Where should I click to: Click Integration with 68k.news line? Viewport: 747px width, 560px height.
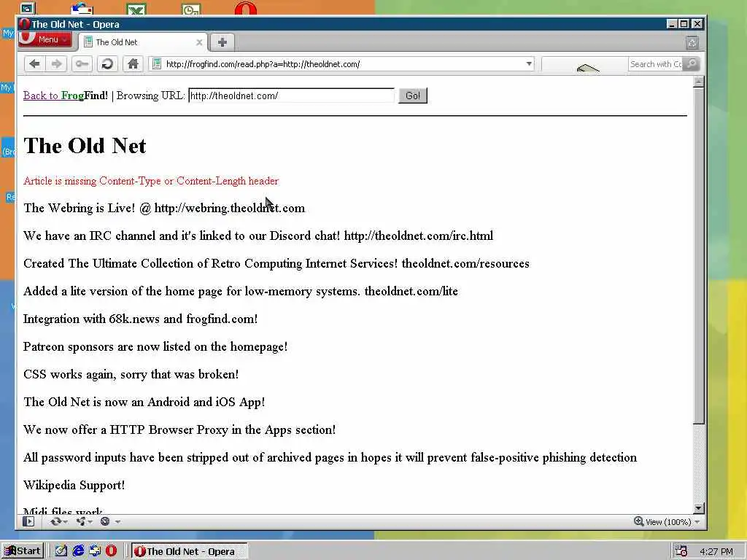(x=141, y=319)
